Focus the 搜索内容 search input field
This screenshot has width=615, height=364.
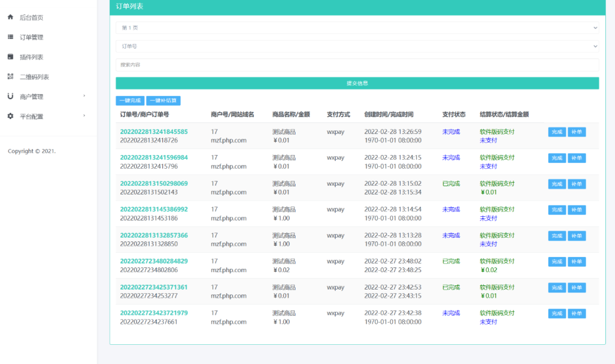[357, 65]
